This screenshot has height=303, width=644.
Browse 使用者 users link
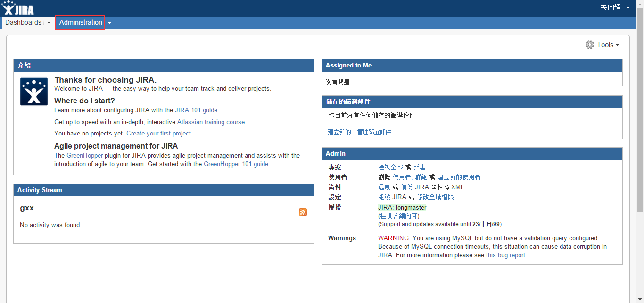[x=402, y=177]
